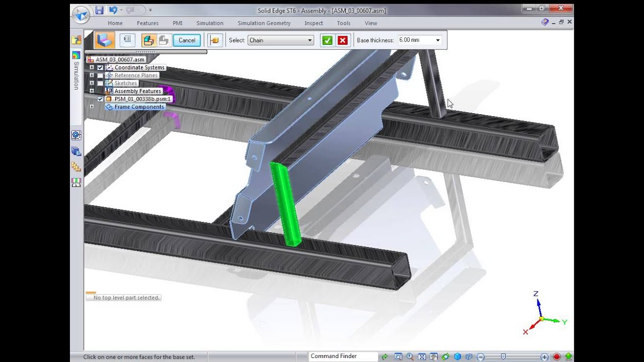Open the blue cube view orientation icon
The height and width of the screenshot is (362, 644).
click(457, 357)
